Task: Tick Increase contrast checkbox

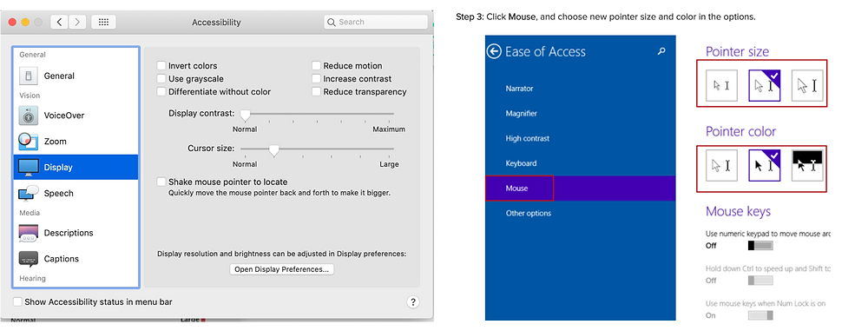Action: pyautogui.click(x=317, y=79)
